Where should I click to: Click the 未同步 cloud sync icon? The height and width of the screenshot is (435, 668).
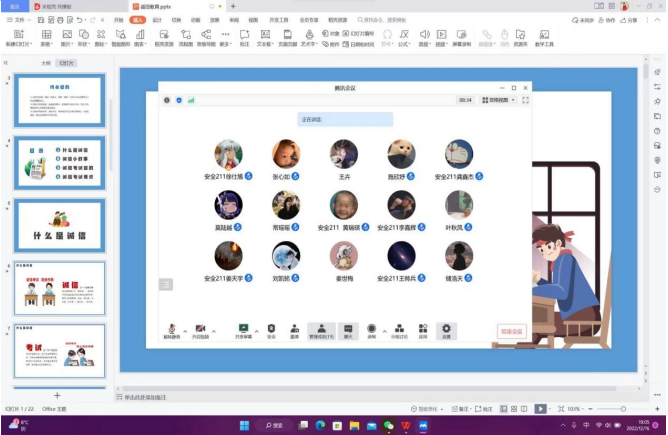coord(582,20)
